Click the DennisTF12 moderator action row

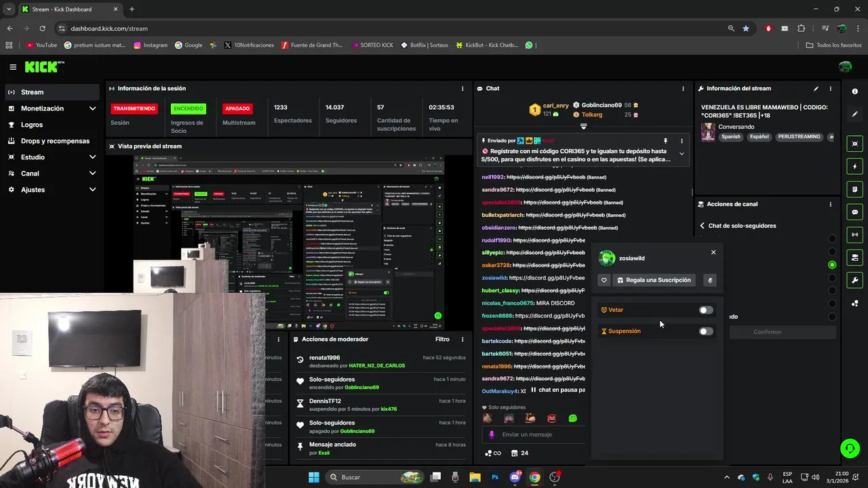380,405
